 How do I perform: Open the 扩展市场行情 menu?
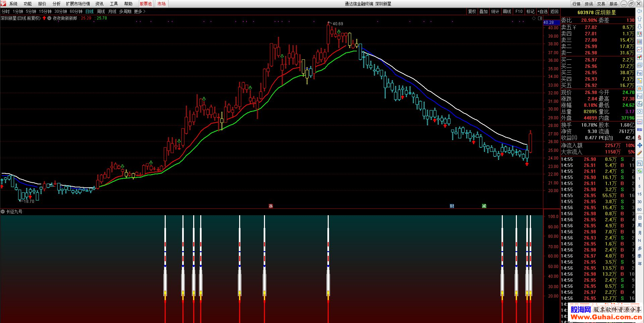click(78, 4)
